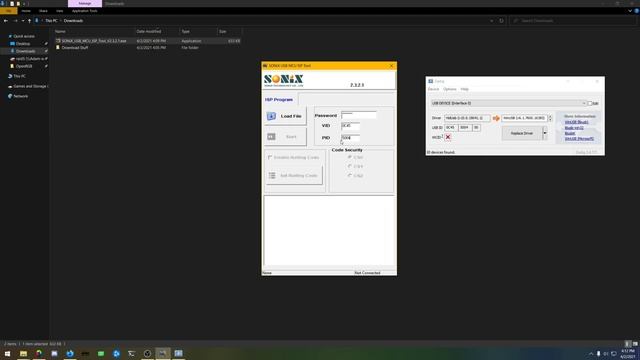Click the red X WCID icon in Zadig
The width and height of the screenshot is (640, 360).
pos(448,137)
